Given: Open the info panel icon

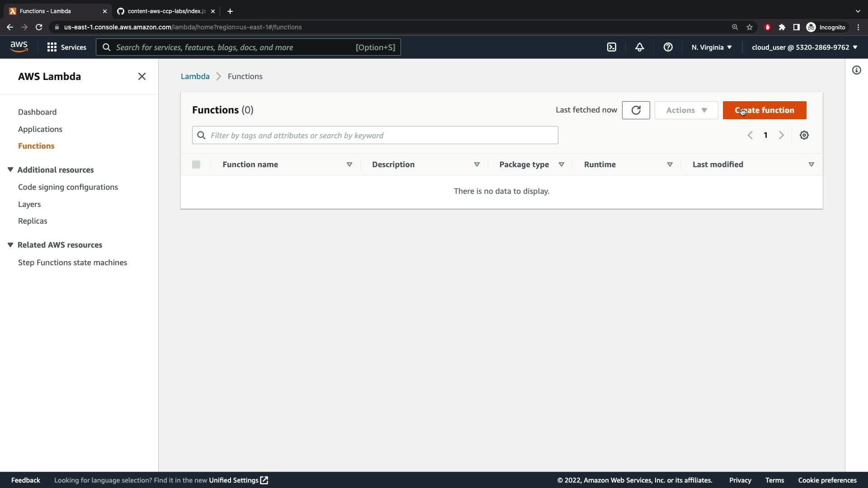Looking at the screenshot, I should [x=856, y=70].
